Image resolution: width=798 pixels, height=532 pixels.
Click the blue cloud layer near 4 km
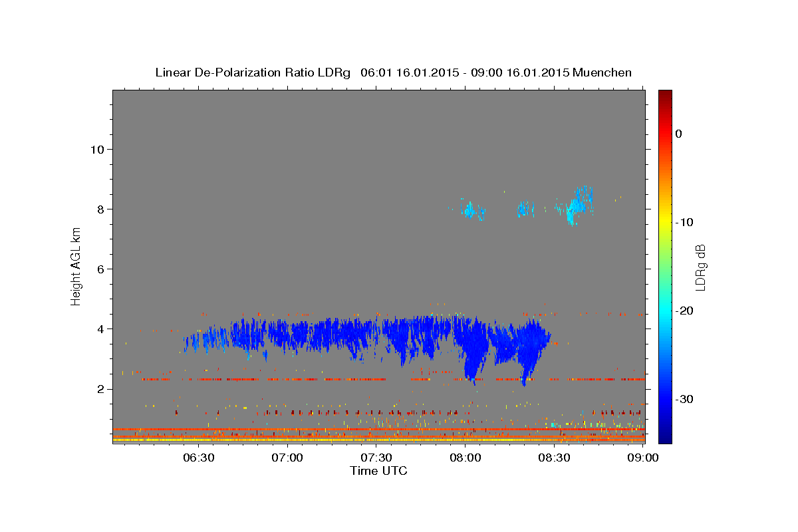click(366, 336)
